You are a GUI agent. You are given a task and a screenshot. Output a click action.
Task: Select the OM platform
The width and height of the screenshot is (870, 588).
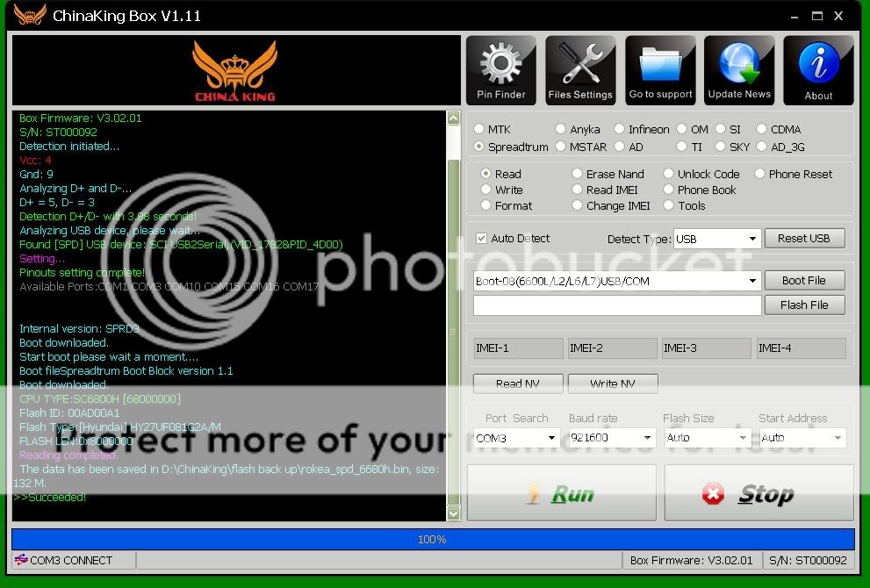coord(681,129)
